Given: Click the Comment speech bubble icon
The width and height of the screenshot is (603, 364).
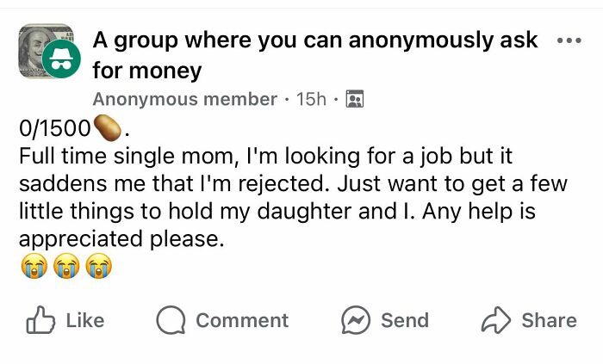Looking at the screenshot, I should 171,320.
